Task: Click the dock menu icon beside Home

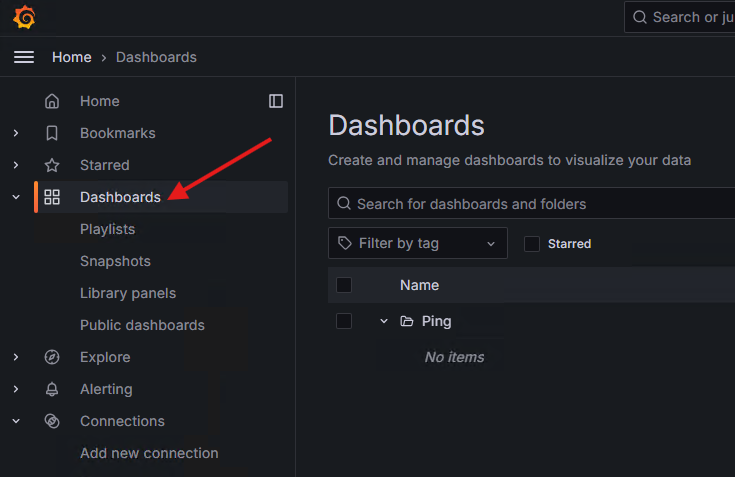Action: point(276,101)
